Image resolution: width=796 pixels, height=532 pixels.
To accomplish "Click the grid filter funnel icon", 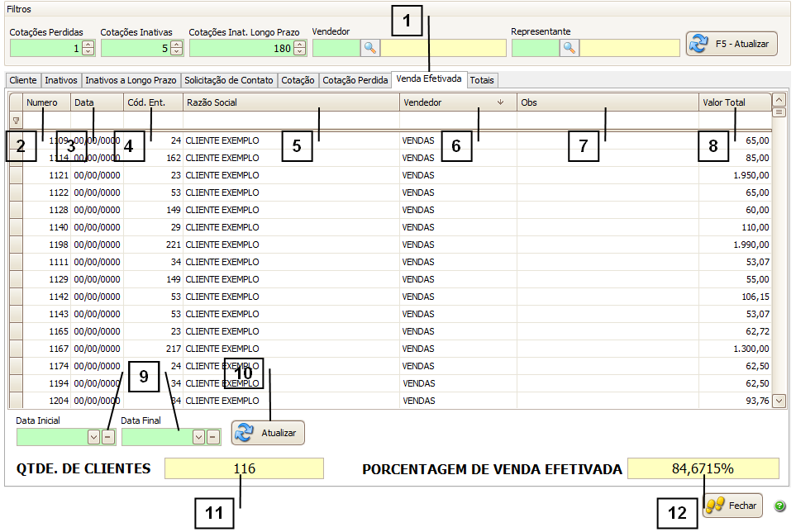I will point(16,121).
